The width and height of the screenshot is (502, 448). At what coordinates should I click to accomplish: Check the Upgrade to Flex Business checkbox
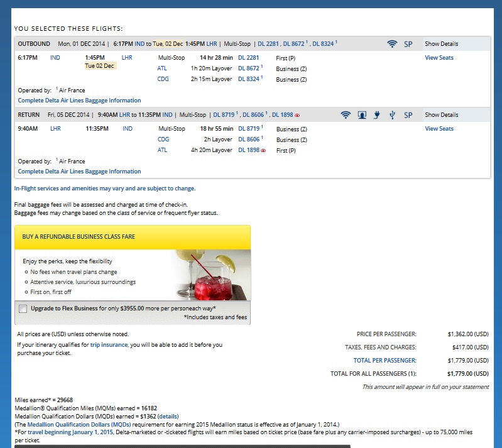[x=23, y=309]
